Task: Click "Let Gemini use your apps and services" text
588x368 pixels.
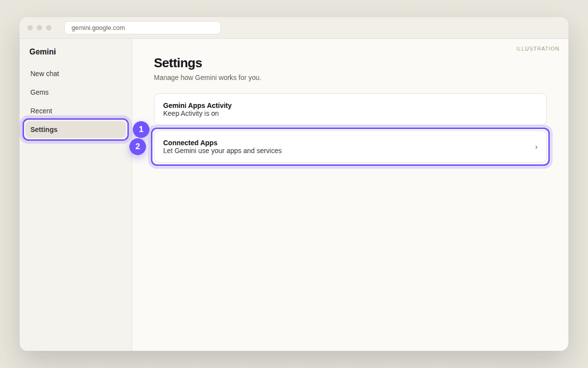Action: pyautogui.click(x=222, y=151)
